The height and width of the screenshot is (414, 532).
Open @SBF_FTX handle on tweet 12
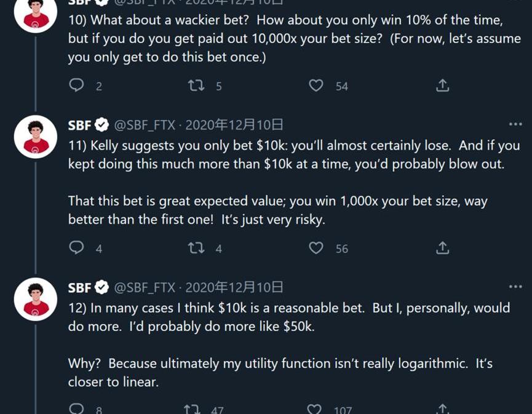click(x=145, y=287)
